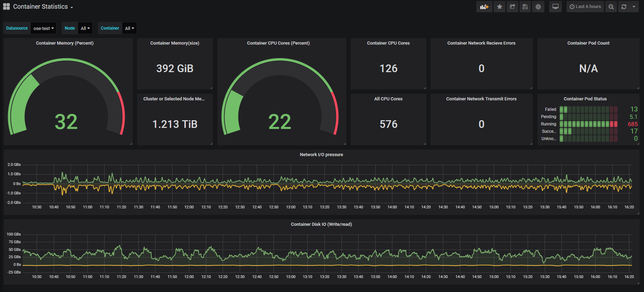The height and width of the screenshot is (292, 644).
Task: Open dashboard settings gear
Action: (538, 7)
